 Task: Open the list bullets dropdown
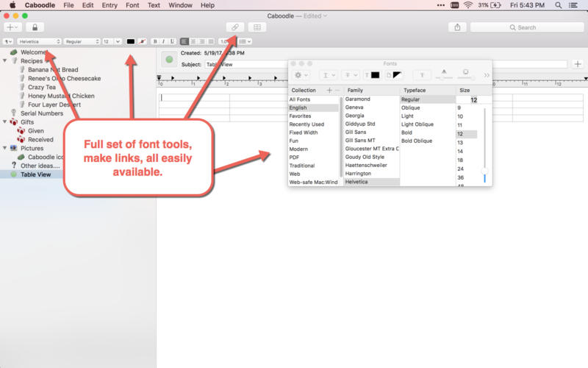[245, 41]
